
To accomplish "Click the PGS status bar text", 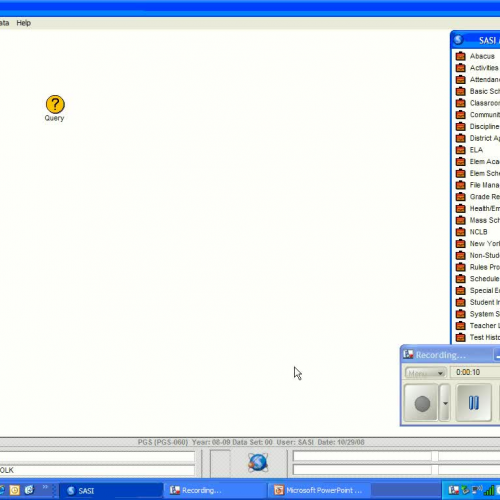I will tap(251, 442).
